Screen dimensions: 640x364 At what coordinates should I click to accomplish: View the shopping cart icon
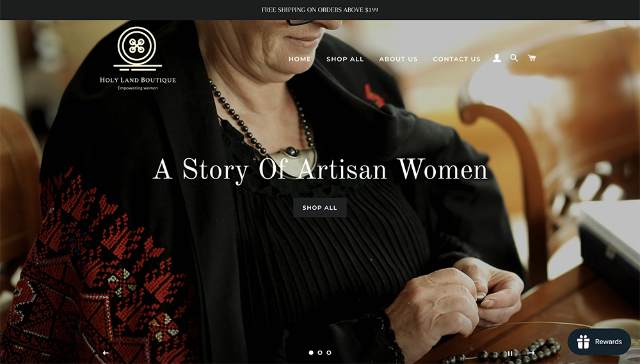click(x=531, y=58)
